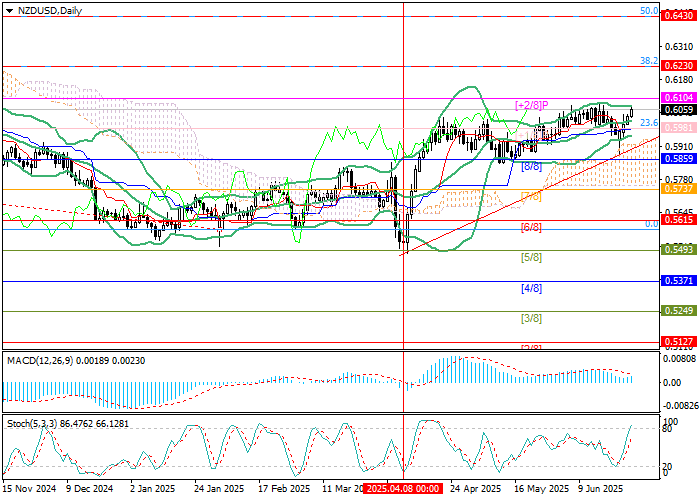700x500 pixels.
Task: Select the 38.2 Fibonacci level label
Action: 647,60
